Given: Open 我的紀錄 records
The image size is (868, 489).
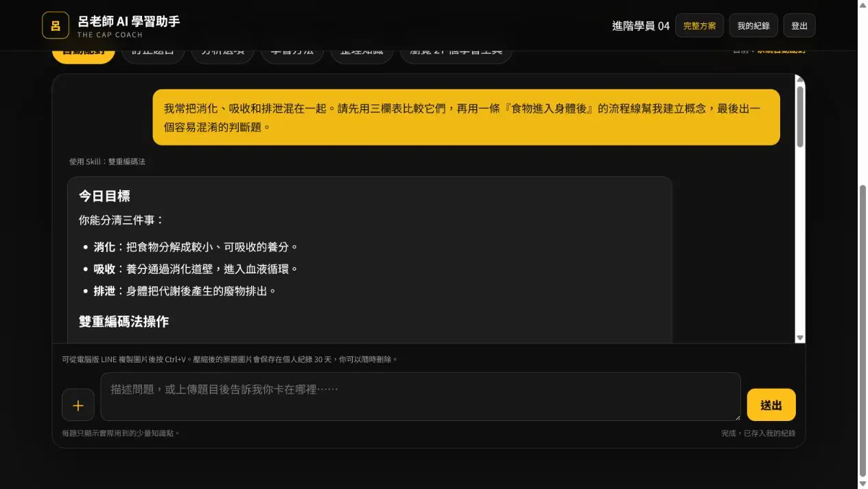Looking at the screenshot, I should [x=753, y=25].
